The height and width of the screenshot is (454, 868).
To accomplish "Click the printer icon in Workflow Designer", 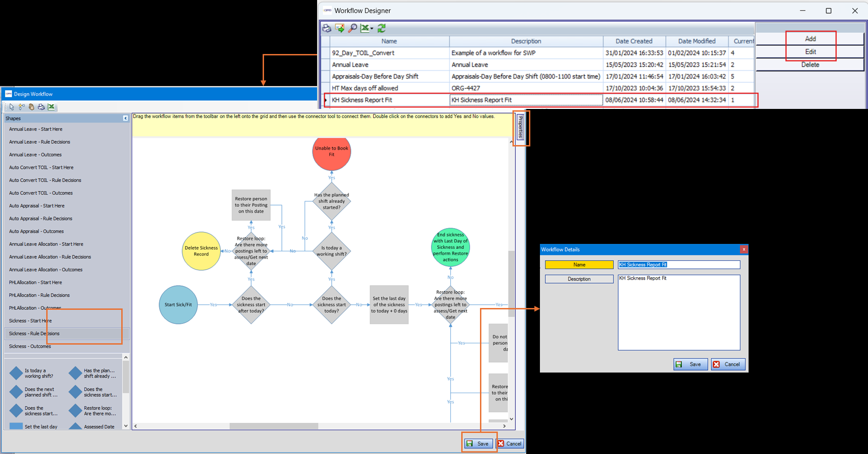I will coord(327,28).
